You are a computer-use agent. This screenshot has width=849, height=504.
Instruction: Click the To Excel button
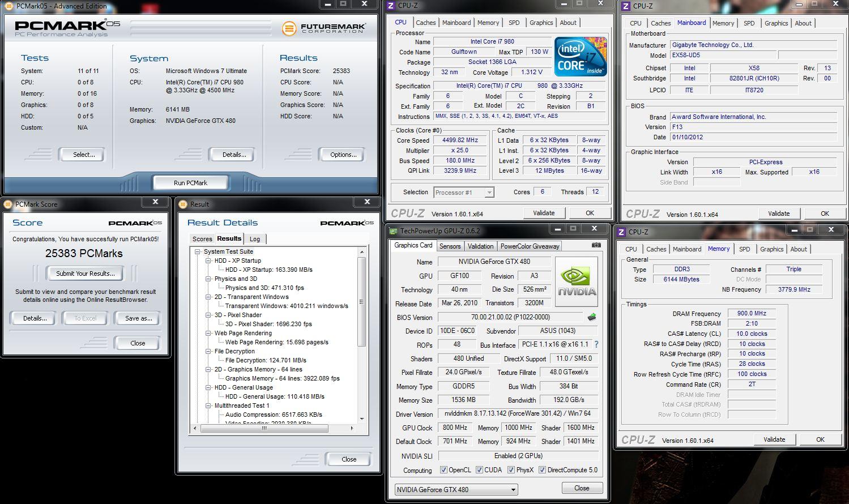pyautogui.click(x=85, y=318)
